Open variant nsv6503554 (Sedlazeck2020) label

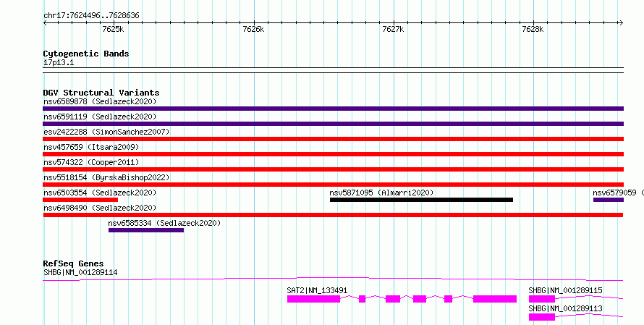pyautogui.click(x=100, y=193)
